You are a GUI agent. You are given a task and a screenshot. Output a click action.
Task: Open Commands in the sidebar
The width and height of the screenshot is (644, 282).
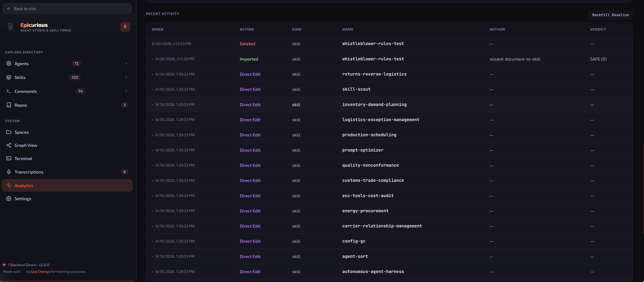click(x=67, y=91)
